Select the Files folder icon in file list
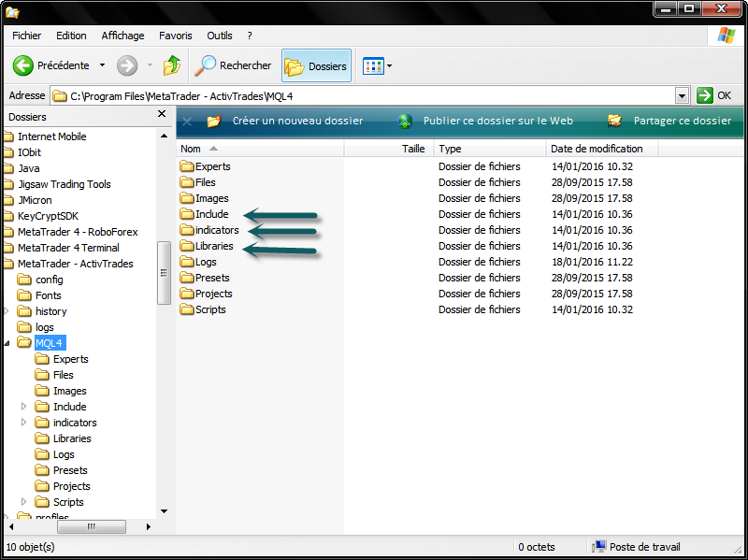The height and width of the screenshot is (560, 748). pyautogui.click(x=187, y=182)
